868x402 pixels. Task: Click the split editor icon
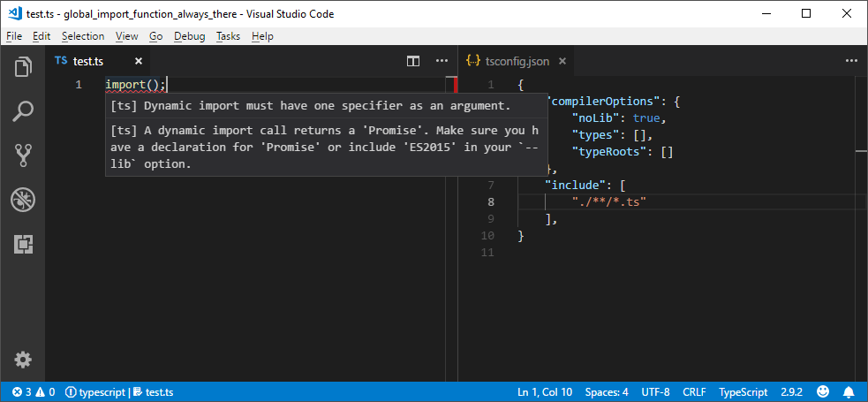click(413, 61)
